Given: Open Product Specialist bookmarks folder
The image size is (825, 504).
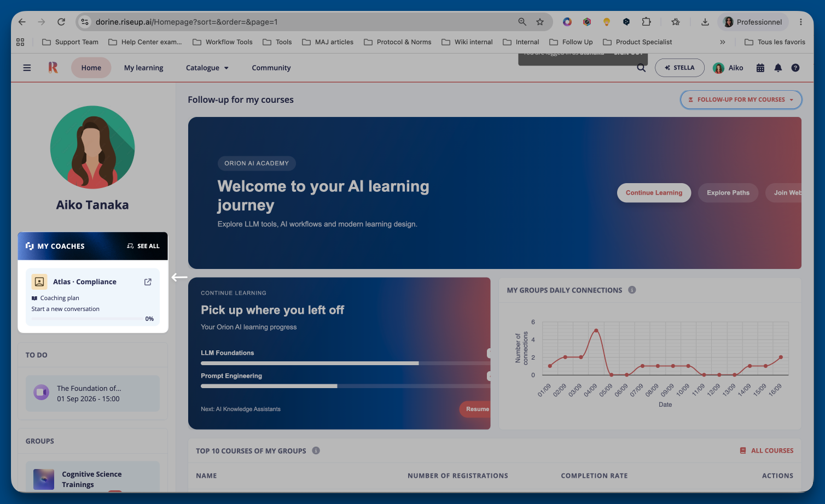Looking at the screenshot, I should pyautogui.click(x=637, y=42).
